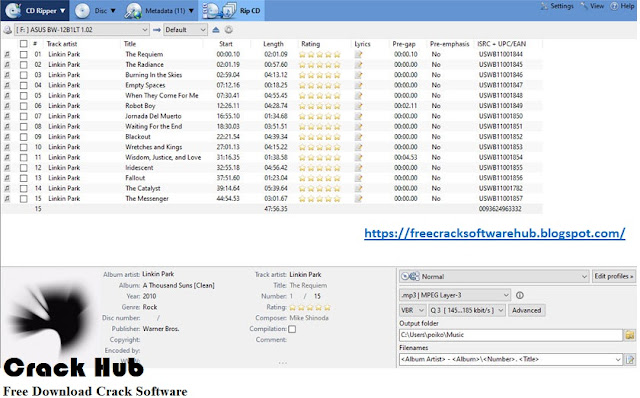
Task: Click the drive icon beside the drive selector
Action: tap(7, 30)
